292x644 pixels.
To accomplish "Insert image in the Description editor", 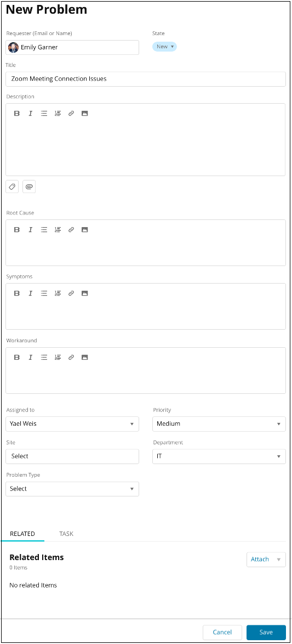I will coord(84,114).
